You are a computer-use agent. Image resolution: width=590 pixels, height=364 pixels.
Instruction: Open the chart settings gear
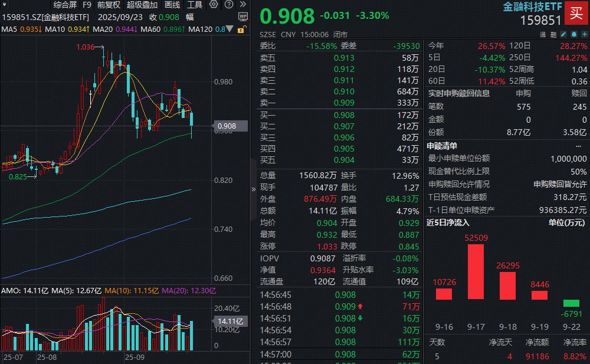click(x=214, y=5)
